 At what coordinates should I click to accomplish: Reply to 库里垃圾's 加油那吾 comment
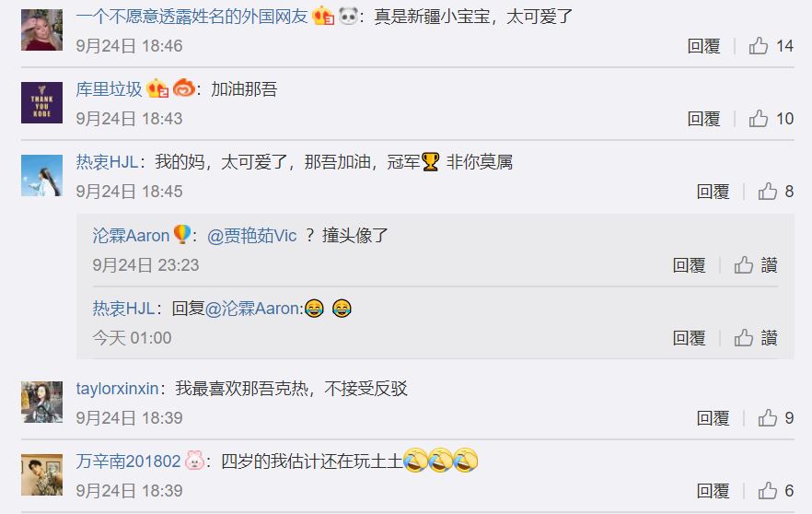pos(703,119)
